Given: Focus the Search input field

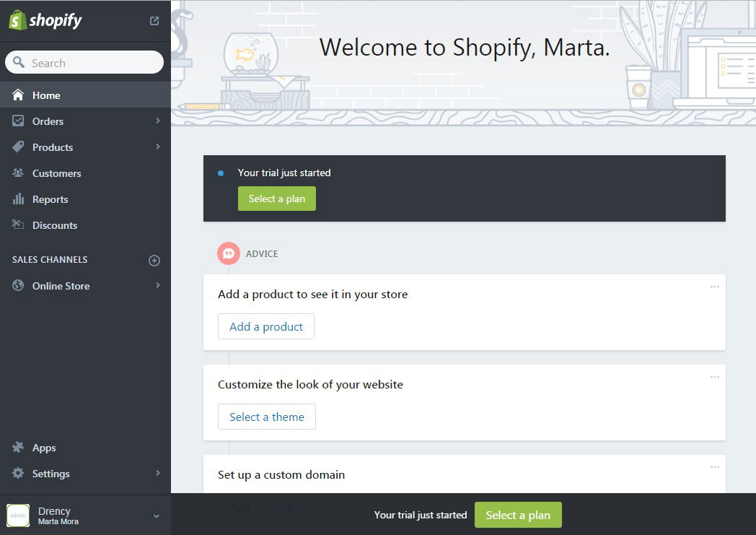Looking at the screenshot, I should click(x=84, y=62).
